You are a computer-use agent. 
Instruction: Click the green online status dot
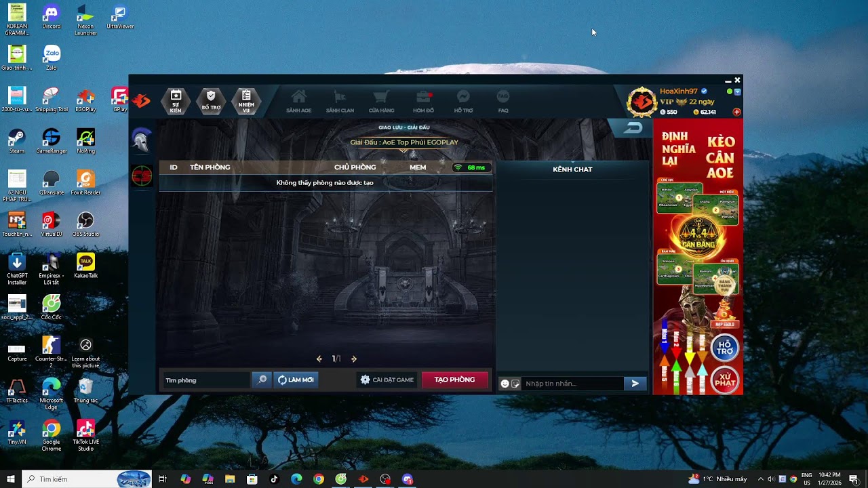[730, 91]
